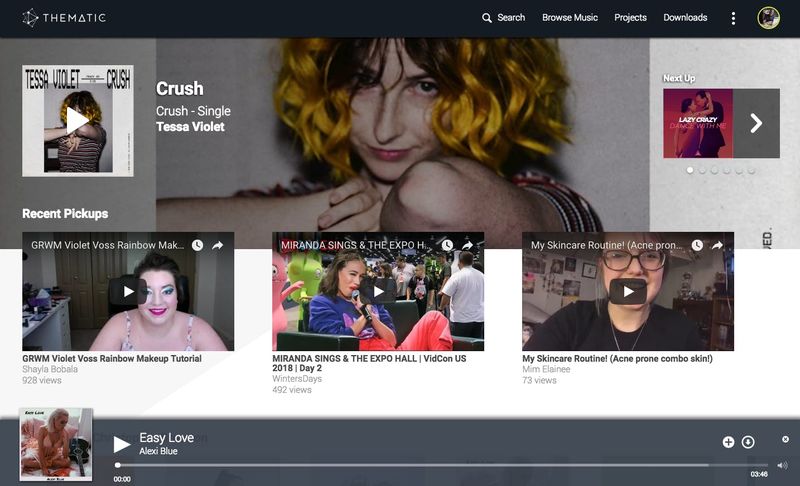
Task: Click the 928 views text
Action: click(x=42, y=380)
